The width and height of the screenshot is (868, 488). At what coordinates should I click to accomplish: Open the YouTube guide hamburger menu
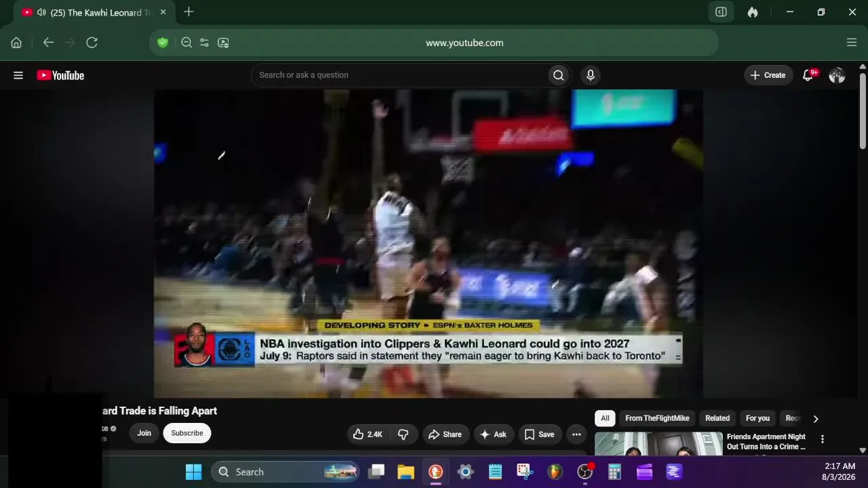click(18, 75)
